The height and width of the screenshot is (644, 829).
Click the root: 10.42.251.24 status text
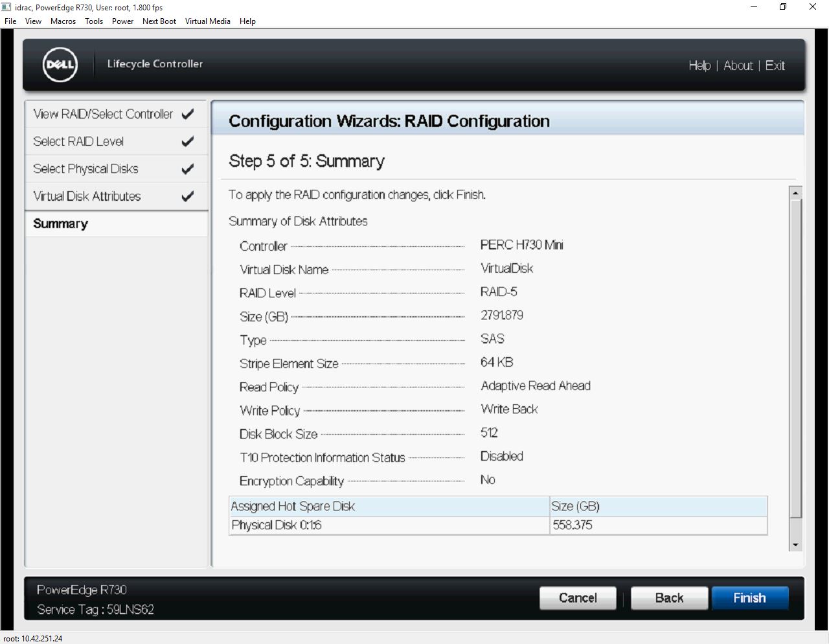[33, 638]
